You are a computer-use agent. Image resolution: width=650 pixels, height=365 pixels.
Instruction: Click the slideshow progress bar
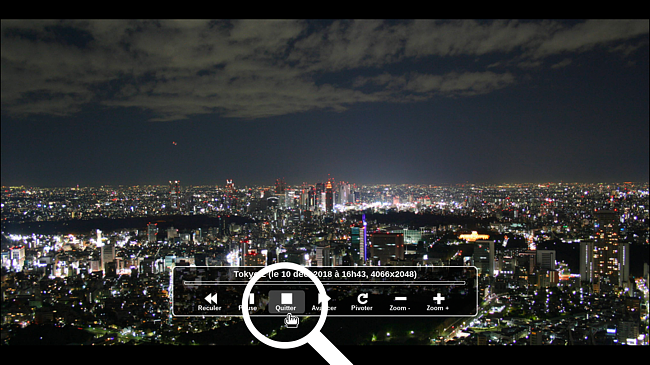325,283
